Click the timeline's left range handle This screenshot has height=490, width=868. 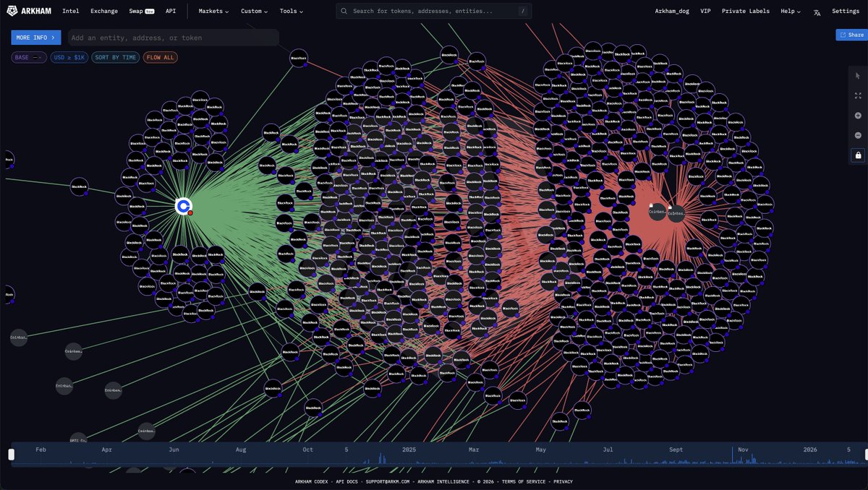(11, 455)
